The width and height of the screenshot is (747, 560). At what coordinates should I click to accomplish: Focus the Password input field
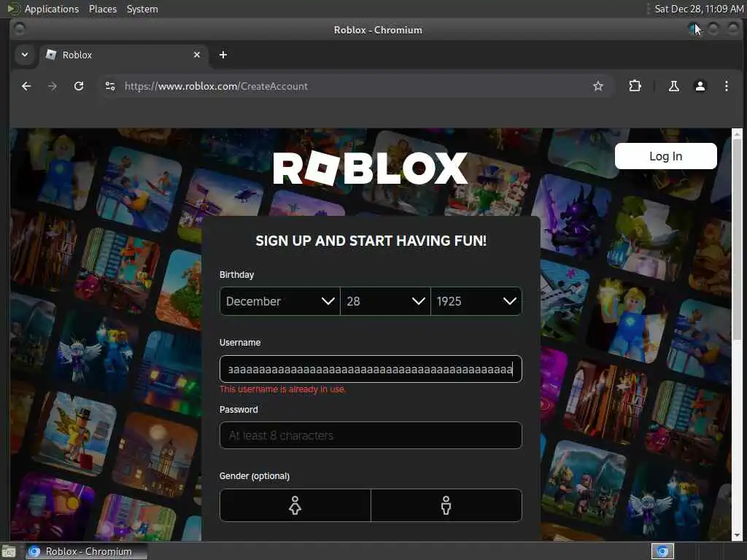pos(371,435)
